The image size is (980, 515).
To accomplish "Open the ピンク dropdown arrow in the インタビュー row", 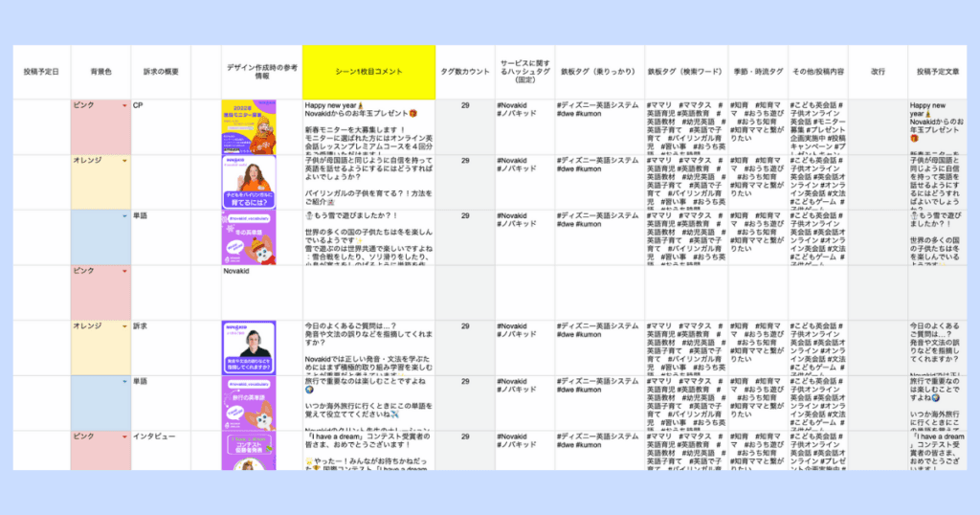I will [124, 437].
